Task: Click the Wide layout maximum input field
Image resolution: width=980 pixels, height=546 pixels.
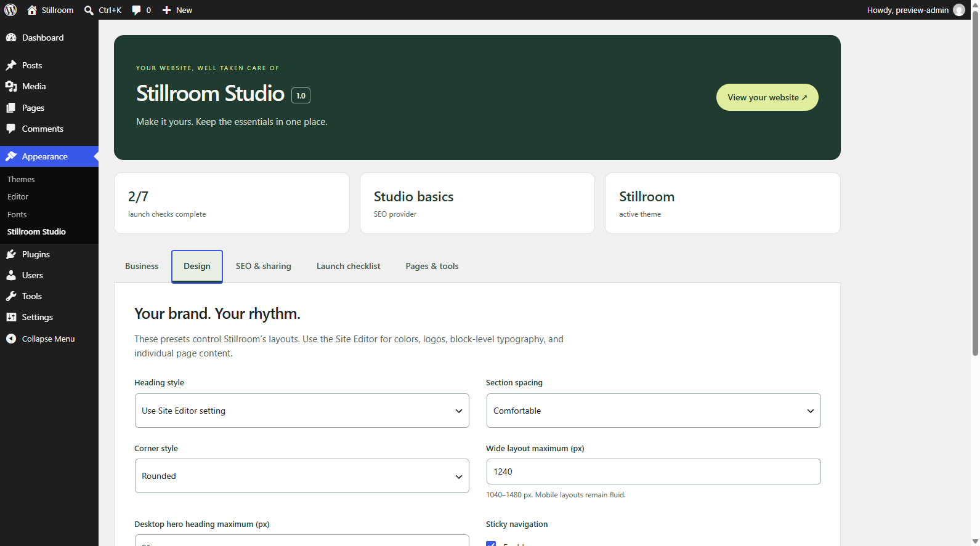Action: coord(654,472)
